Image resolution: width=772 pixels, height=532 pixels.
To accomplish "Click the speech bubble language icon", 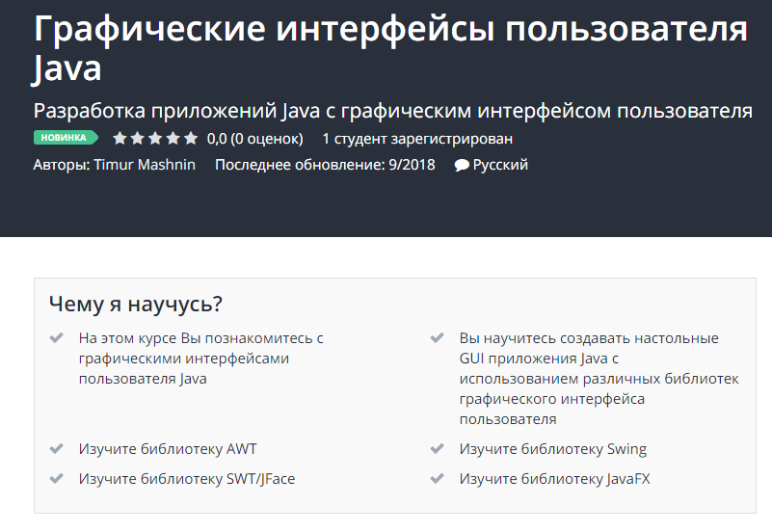I will [x=462, y=165].
